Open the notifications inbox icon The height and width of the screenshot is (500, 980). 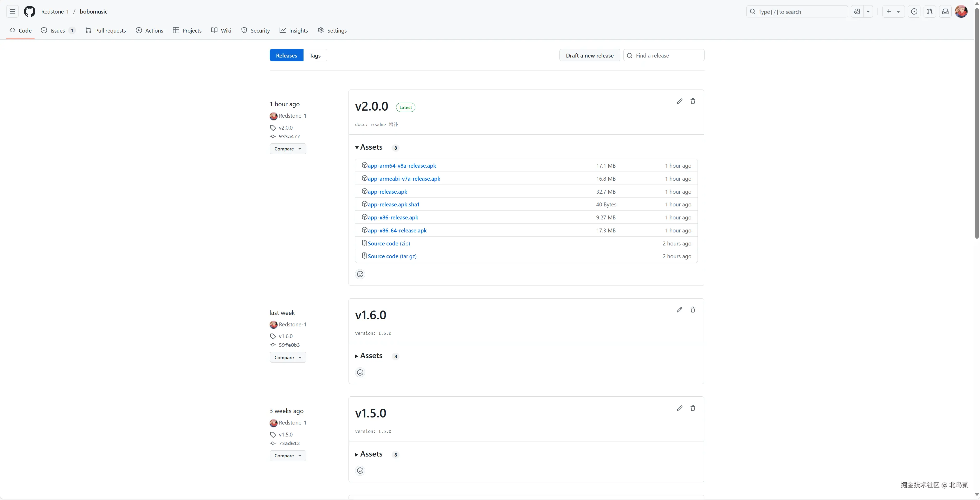945,11
